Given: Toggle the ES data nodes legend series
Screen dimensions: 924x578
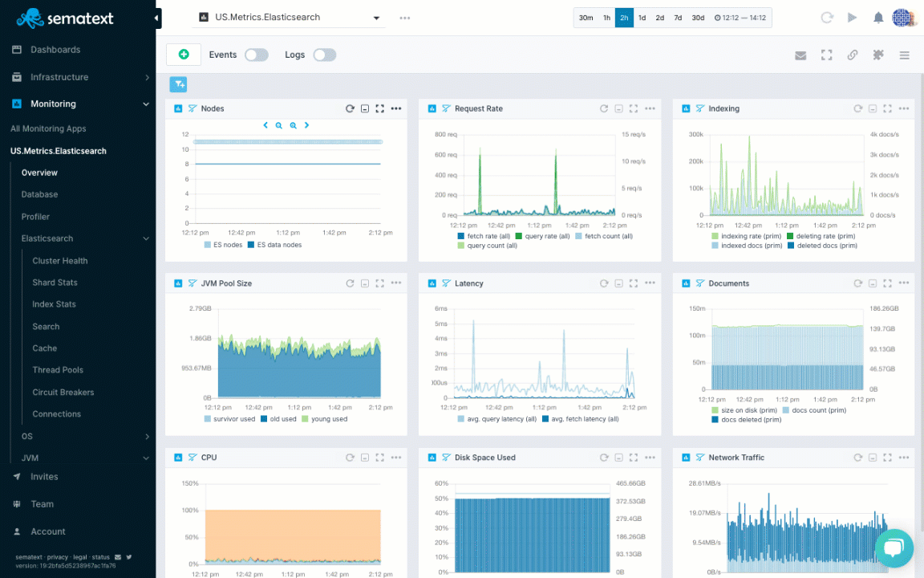Looking at the screenshot, I should coord(274,245).
